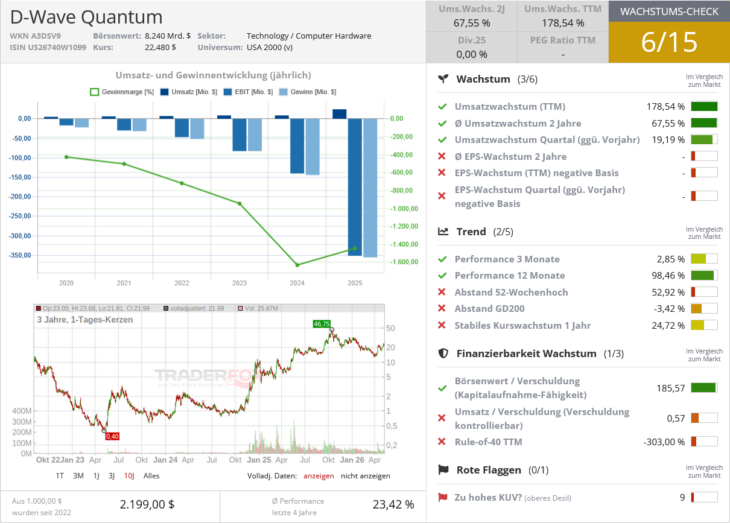The height and width of the screenshot is (523, 730).
Task: Click the Zu hohes KUV? label
Action: 488,497
